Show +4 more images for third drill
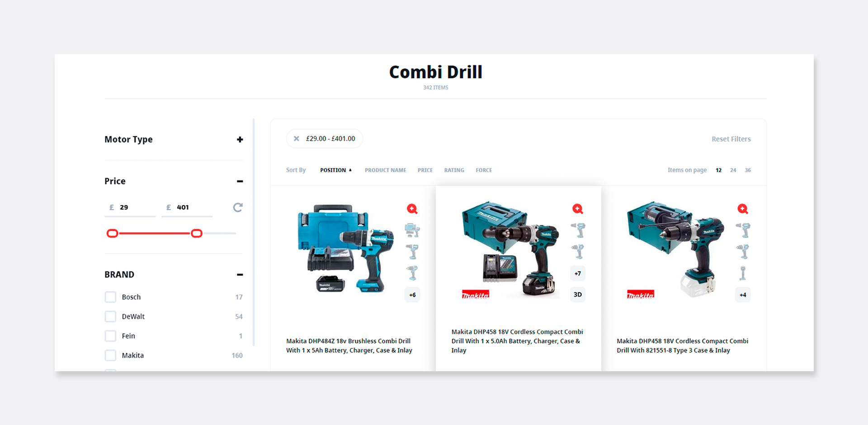 (x=743, y=295)
